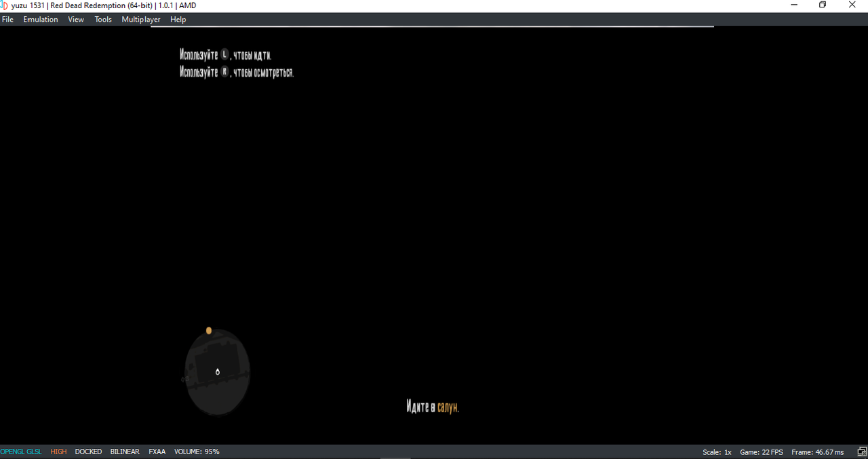This screenshot has height=459, width=868.
Task: Cycle the FXAA anti-aliasing setting
Action: coord(157,452)
